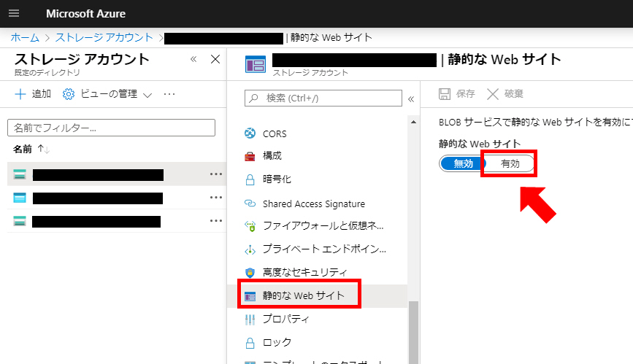
Task: Click the private endpoint icon
Action: click(250, 250)
